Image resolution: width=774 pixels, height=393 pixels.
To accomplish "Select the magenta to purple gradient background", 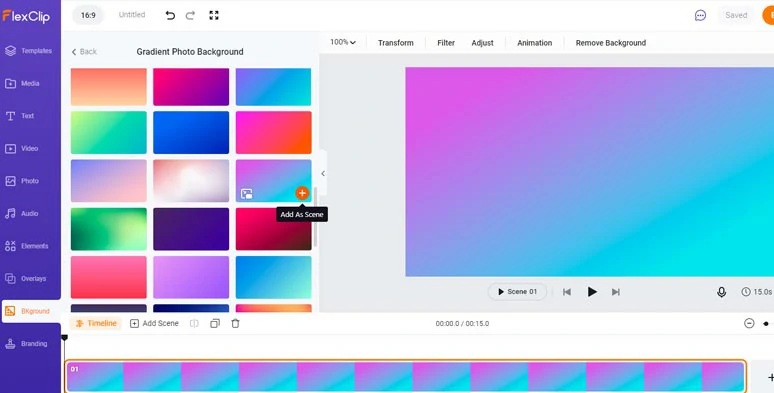I will pos(191,87).
